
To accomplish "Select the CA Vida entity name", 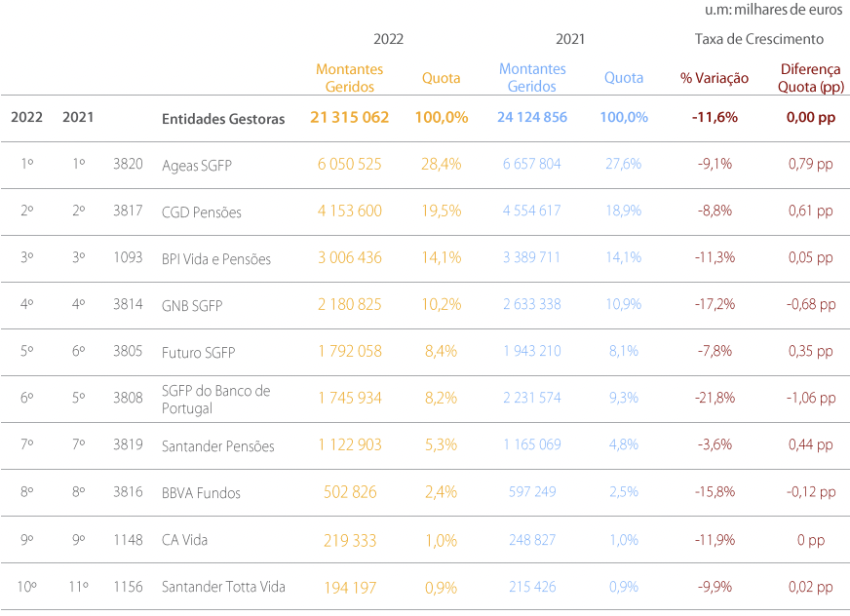I will [184, 540].
